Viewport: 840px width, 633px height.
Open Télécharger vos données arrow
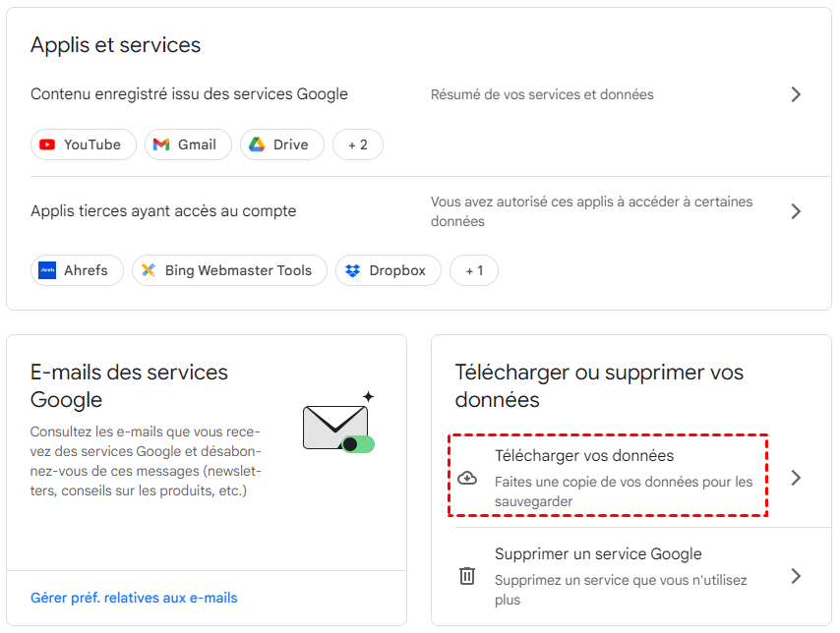[796, 478]
